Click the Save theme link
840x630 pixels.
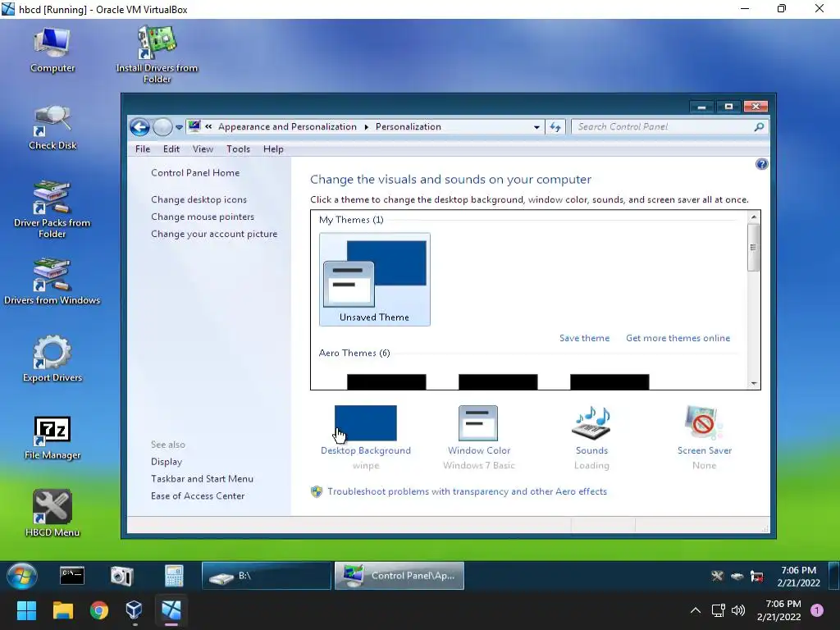[584, 338]
